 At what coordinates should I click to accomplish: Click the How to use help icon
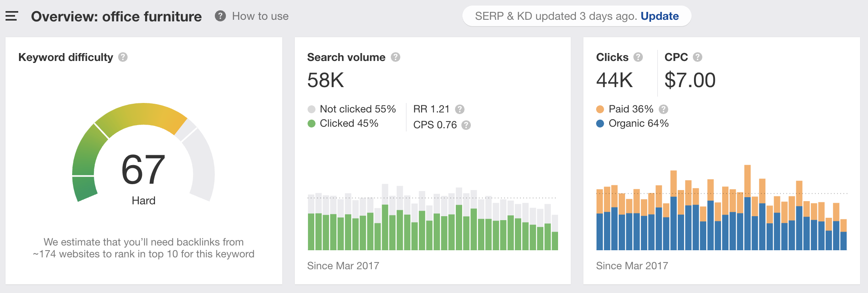point(220,16)
